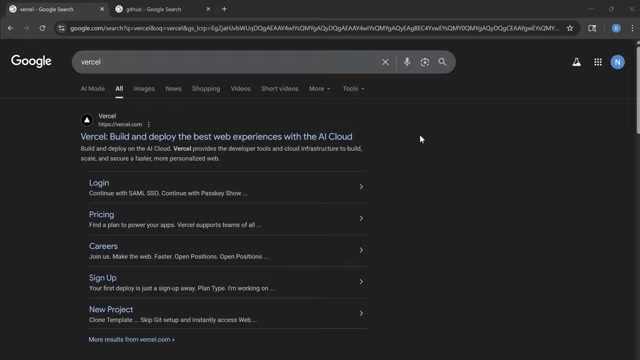Expand the More dropdown
This screenshot has width=640, height=360.
coord(320,89)
